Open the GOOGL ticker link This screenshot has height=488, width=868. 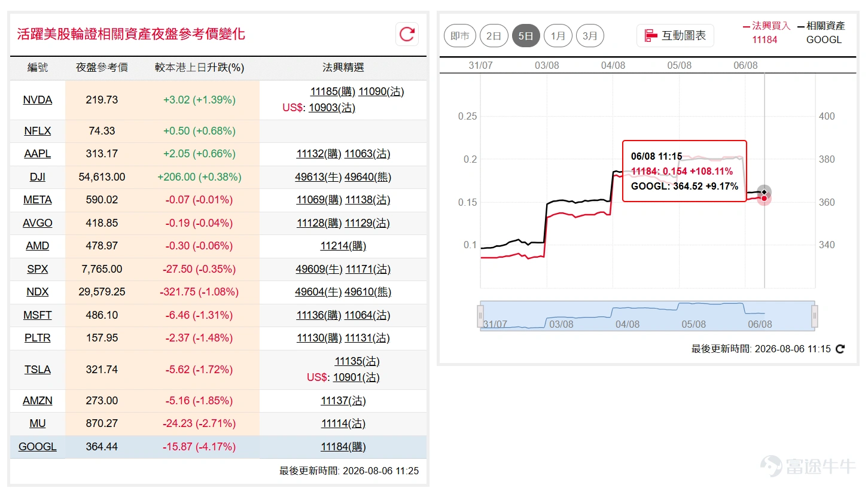(x=38, y=447)
